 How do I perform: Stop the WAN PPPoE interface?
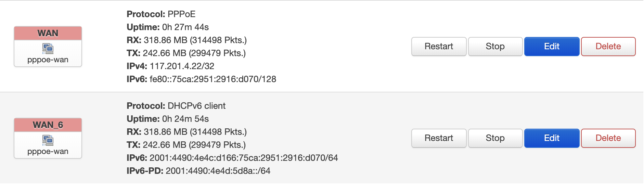495,47
